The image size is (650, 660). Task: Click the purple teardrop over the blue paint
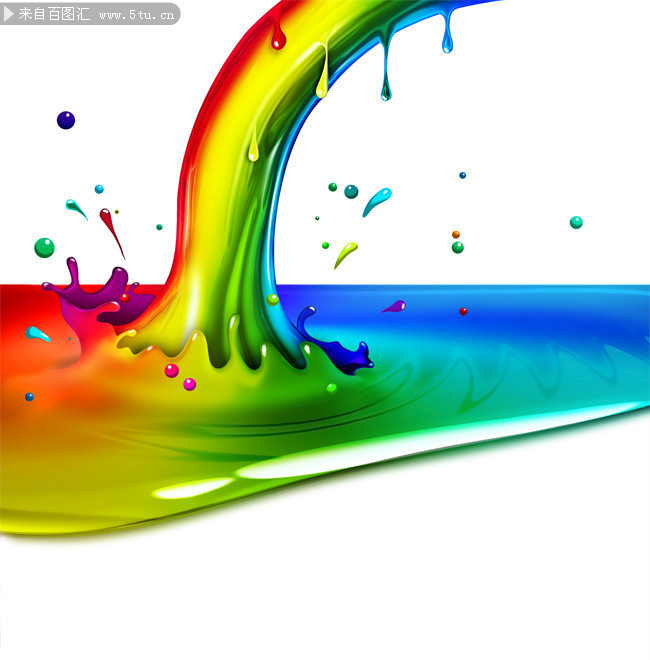pos(395,307)
